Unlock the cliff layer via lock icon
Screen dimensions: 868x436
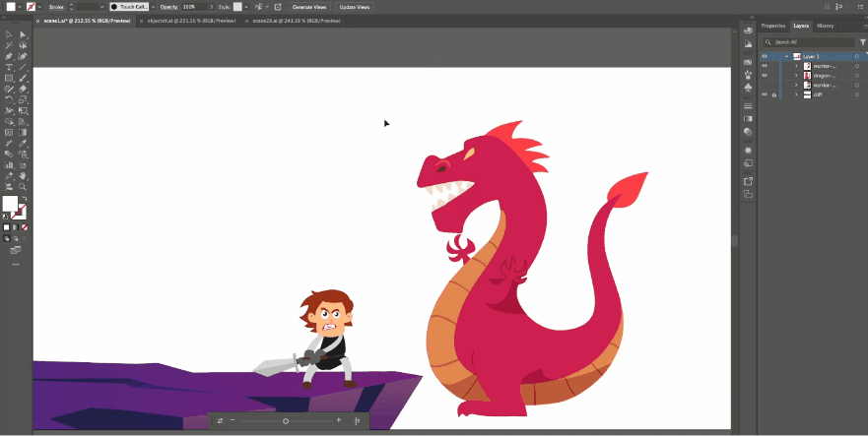pyautogui.click(x=774, y=95)
